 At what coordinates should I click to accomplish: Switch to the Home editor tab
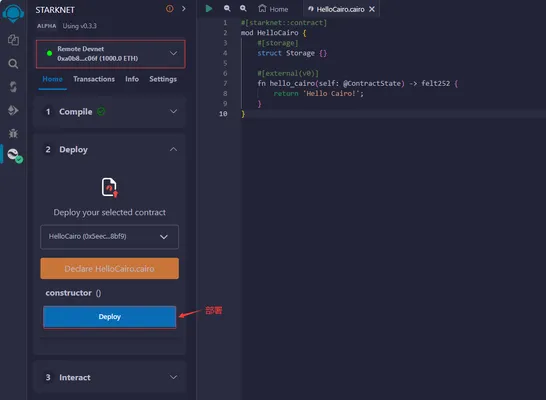pos(273,9)
